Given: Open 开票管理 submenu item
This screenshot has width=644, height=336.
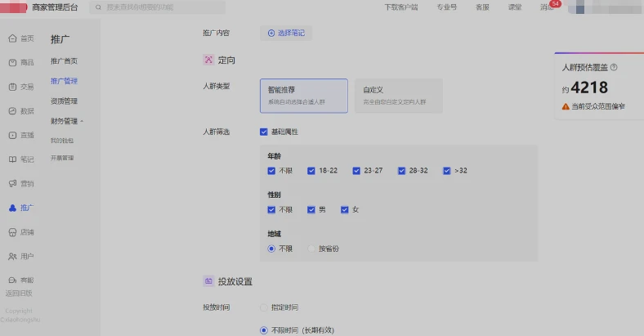Looking at the screenshot, I should click(62, 158).
